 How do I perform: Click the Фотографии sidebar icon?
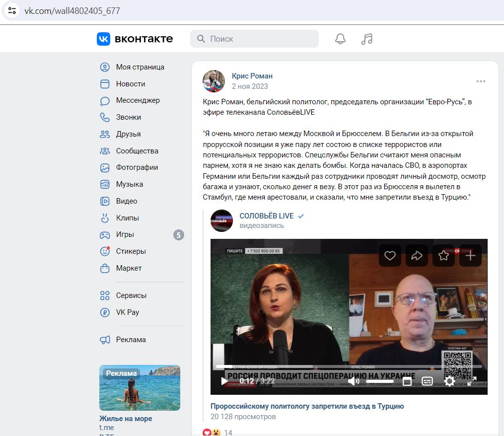click(x=105, y=167)
